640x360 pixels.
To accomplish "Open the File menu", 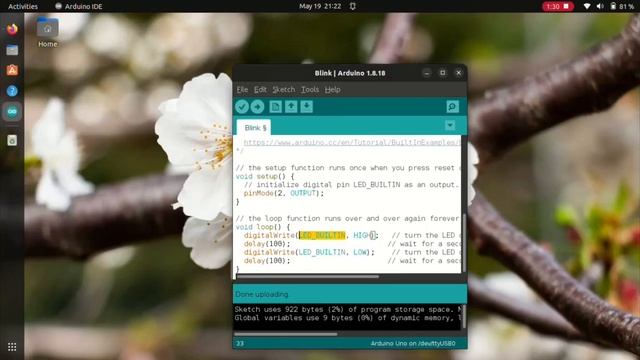I will 242,89.
